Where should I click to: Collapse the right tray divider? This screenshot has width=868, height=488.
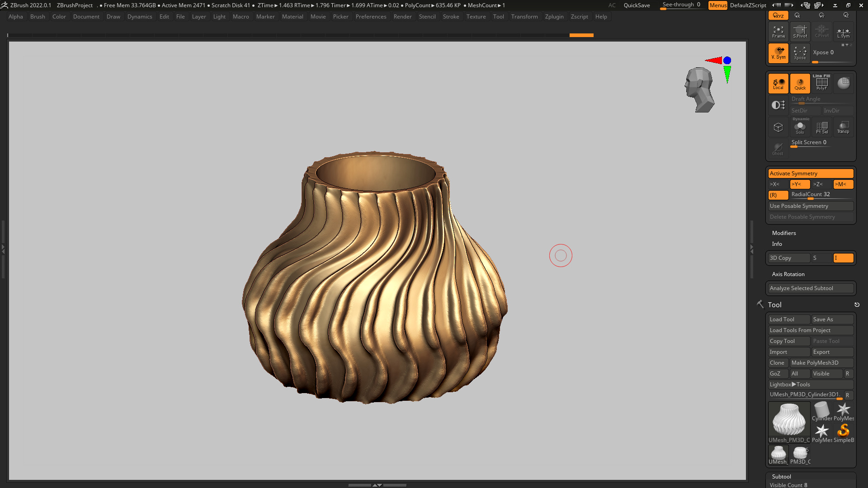click(x=752, y=249)
